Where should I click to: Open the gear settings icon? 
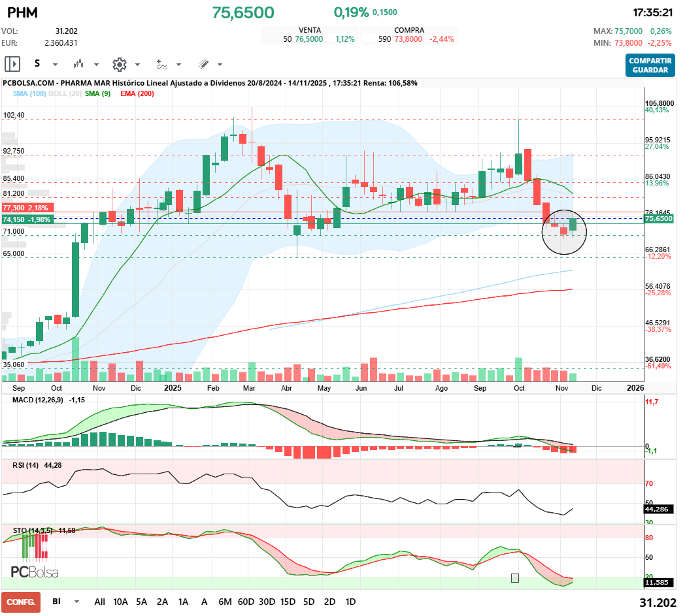coord(119,64)
